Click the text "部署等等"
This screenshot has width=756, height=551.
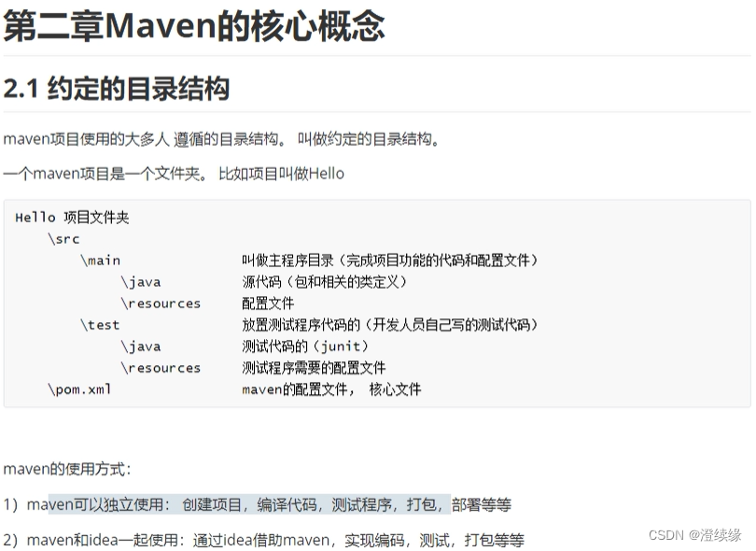[482, 504]
